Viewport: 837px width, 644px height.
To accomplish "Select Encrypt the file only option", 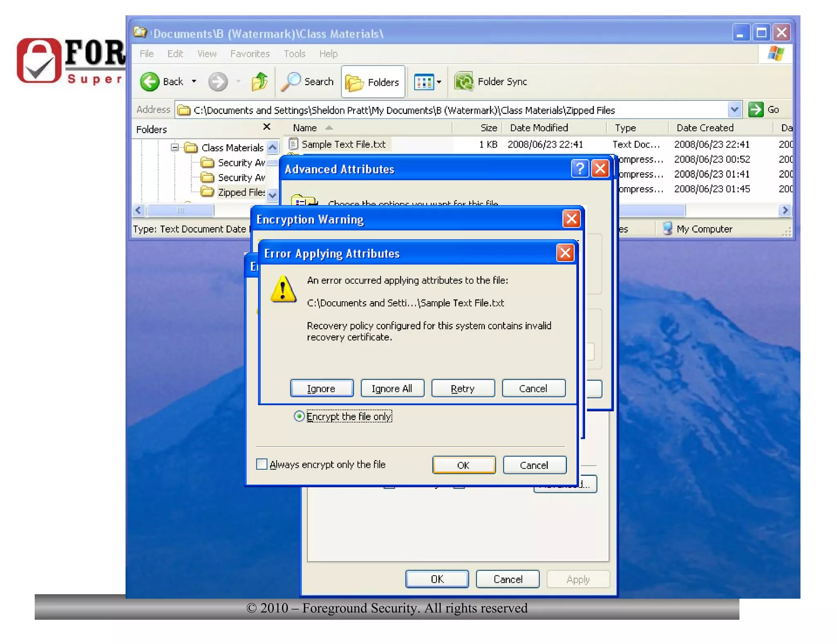I will [x=299, y=416].
